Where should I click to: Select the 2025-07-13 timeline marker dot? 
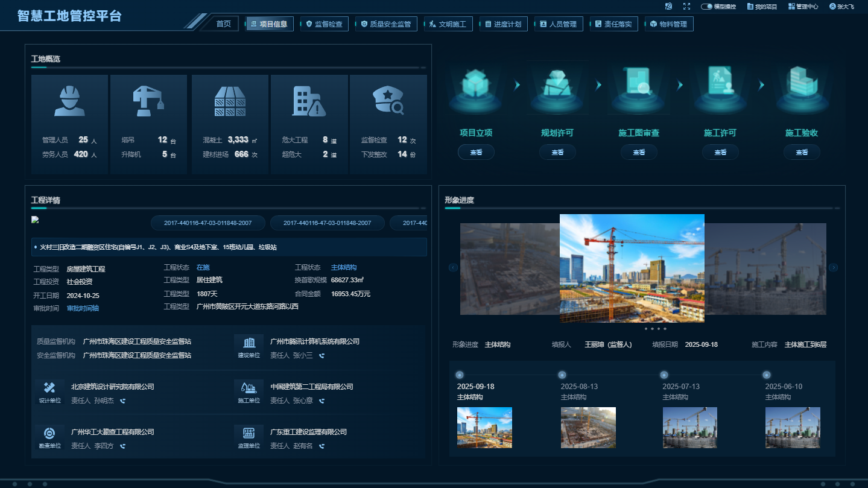pos(664,375)
